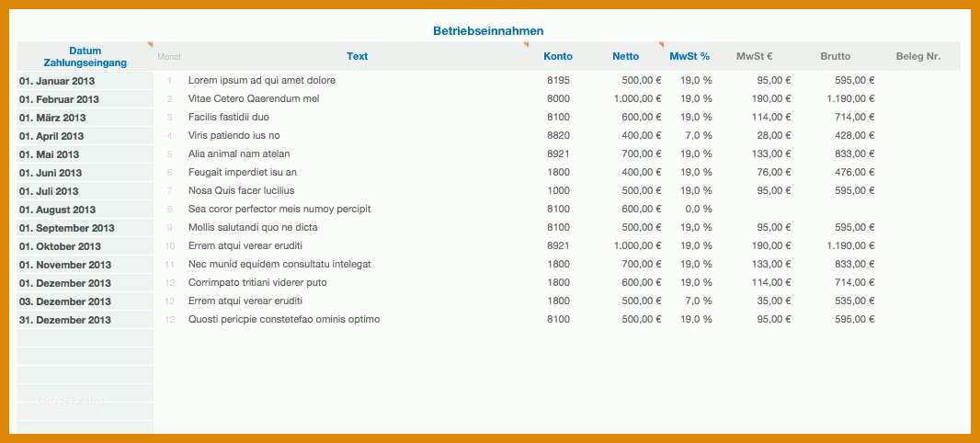
Task: Select the 0,0 % MwSt cell for August
Action: pyautogui.click(x=696, y=209)
